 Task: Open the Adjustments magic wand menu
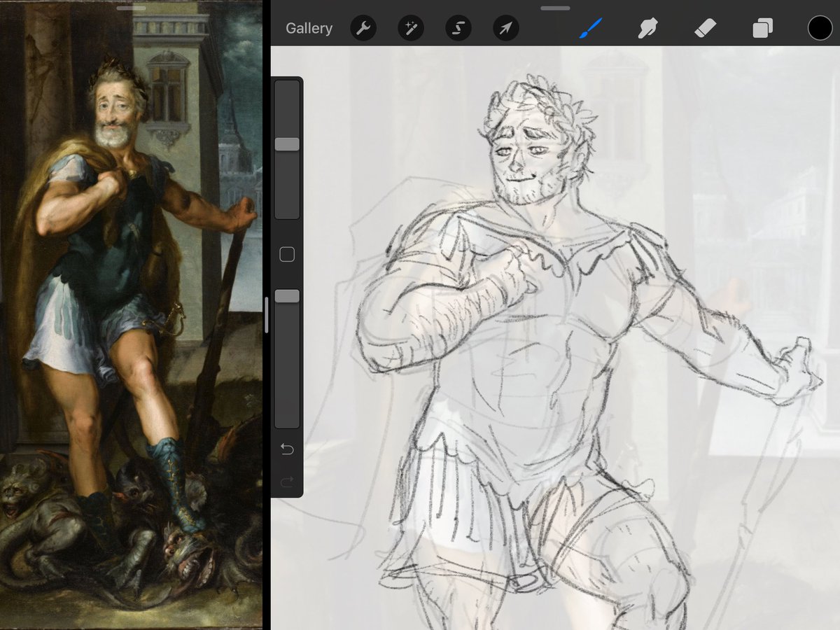click(411, 28)
